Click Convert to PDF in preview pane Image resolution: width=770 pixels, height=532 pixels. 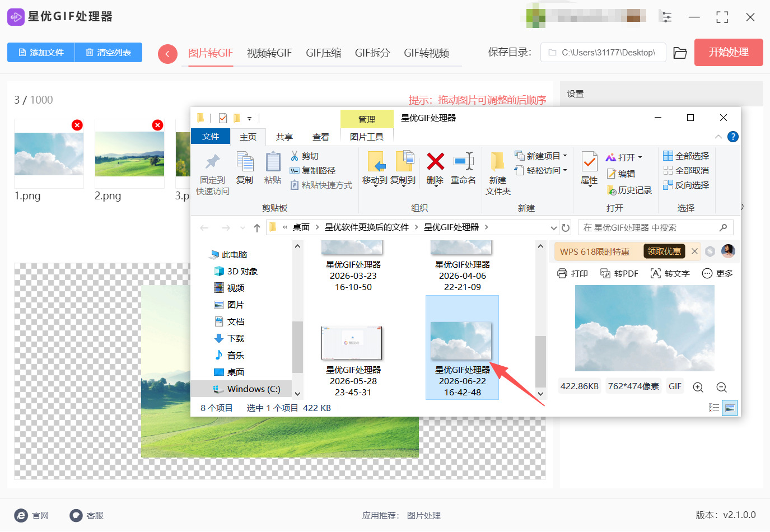pyautogui.click(x=619, y=273)
